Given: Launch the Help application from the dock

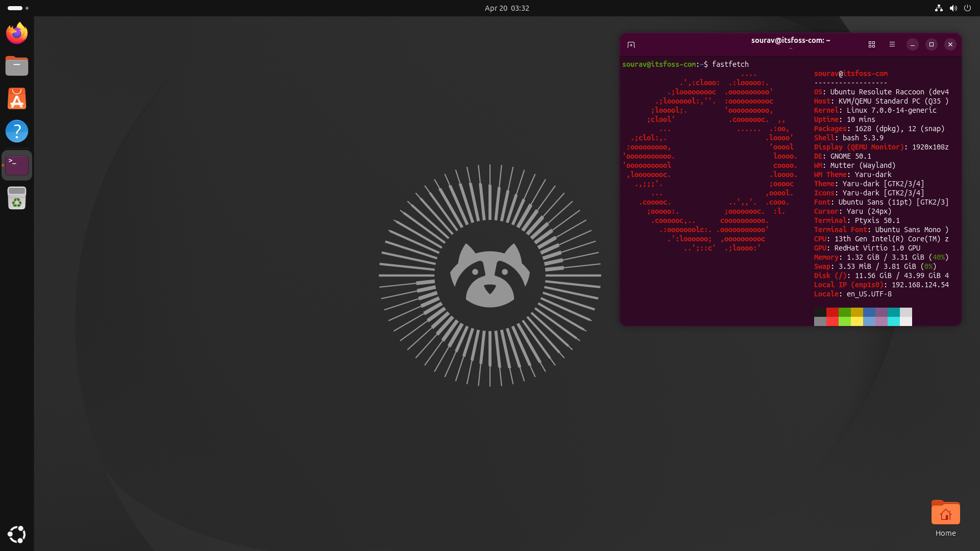Looking at the screenshot, I should tap(16, 131).
